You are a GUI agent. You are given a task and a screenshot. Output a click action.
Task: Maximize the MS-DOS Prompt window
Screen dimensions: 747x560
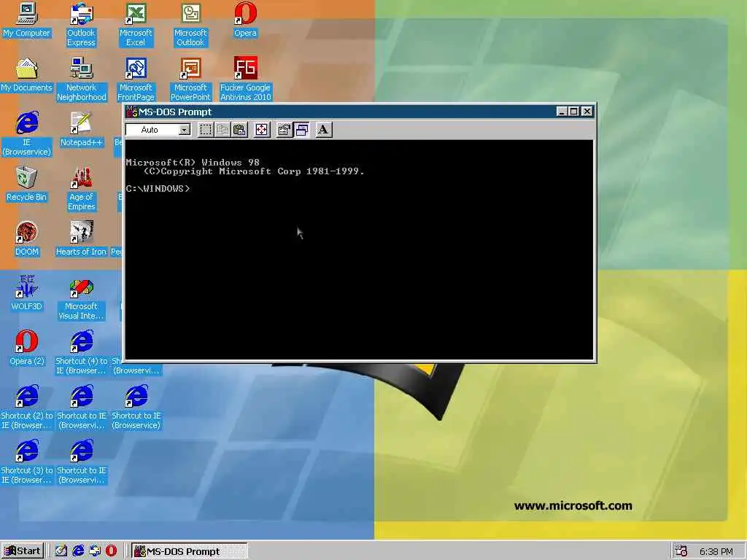coord(574,112)
